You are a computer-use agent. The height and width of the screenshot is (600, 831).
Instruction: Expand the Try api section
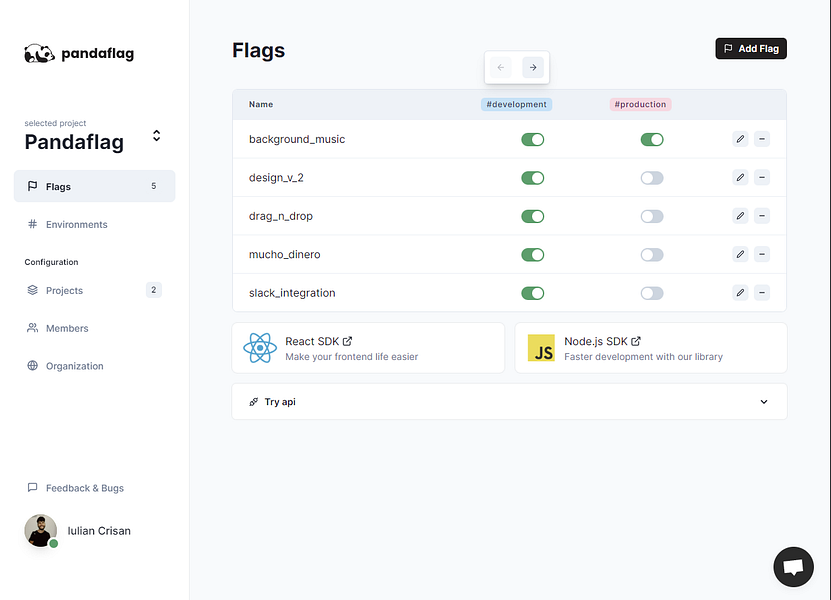pos(509,402)
